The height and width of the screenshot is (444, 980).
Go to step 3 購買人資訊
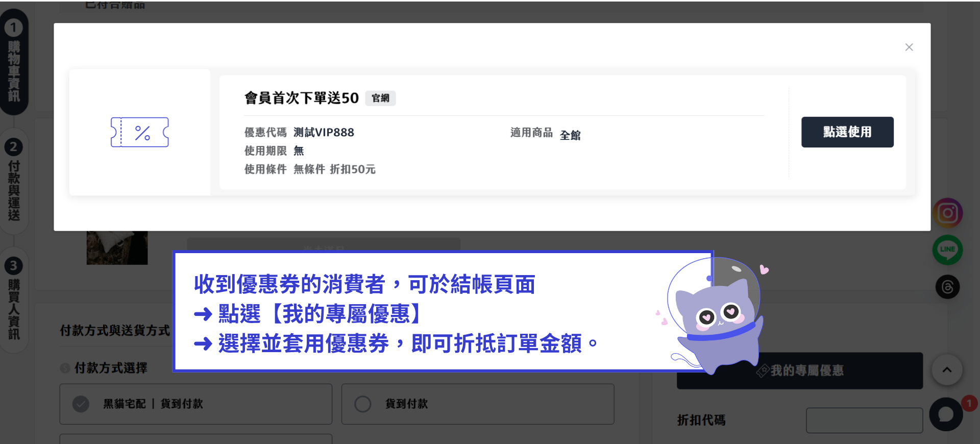coord(14,300)
